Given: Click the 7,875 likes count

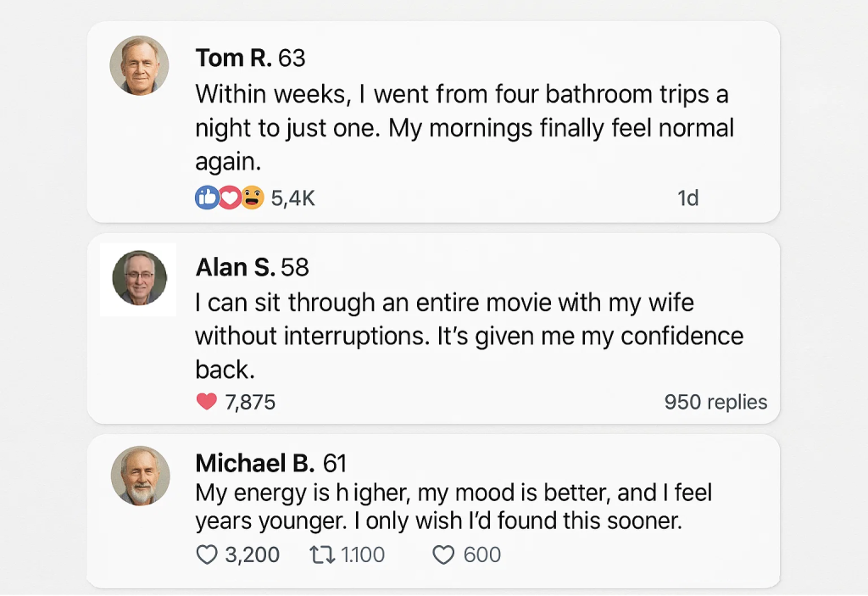Looking at the screenshot, I should pos(250,402).
